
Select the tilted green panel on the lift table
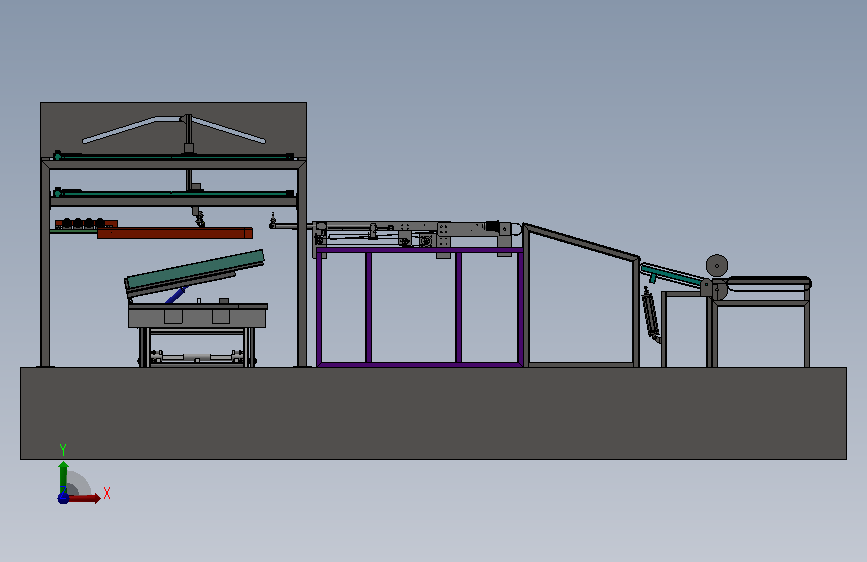(x=195, y=271)
